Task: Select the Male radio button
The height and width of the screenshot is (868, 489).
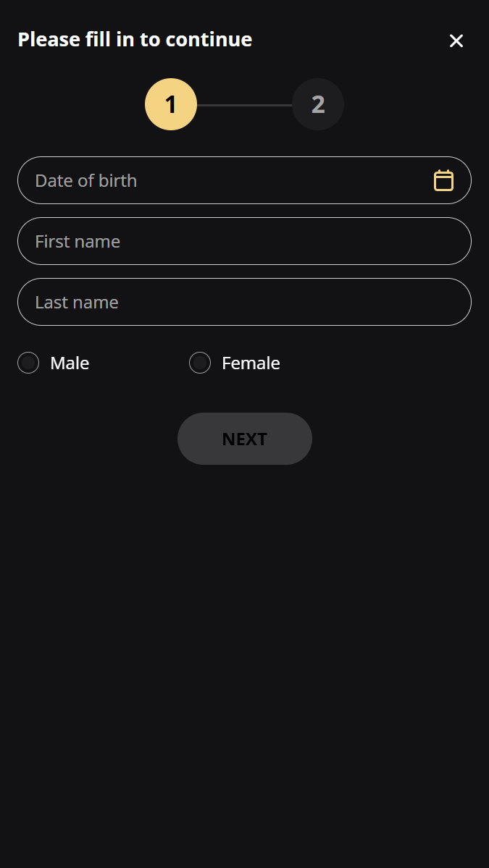Action: pyautogui.click(x=28, y=363)
